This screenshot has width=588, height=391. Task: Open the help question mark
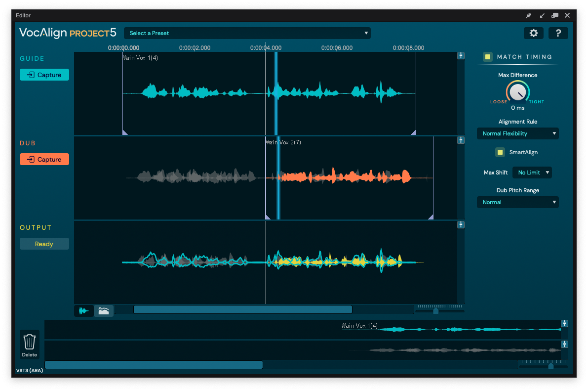558,33
